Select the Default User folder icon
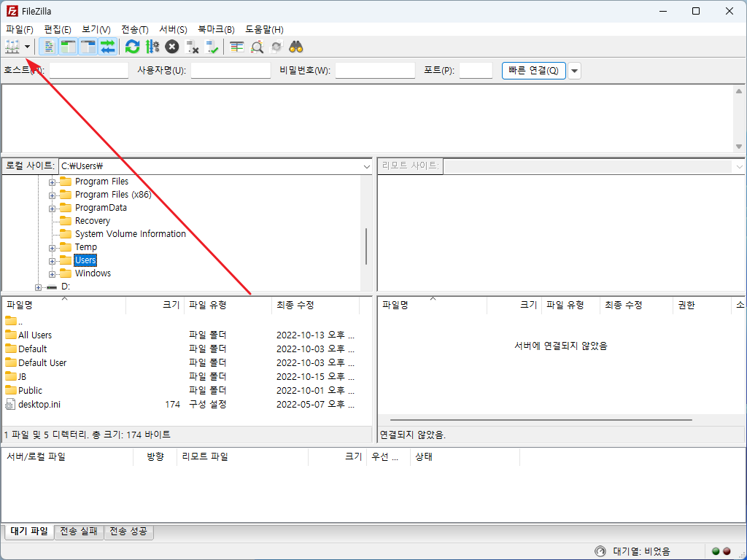The width and height of the screenshot is (747, 560). (x=10, y=362)
